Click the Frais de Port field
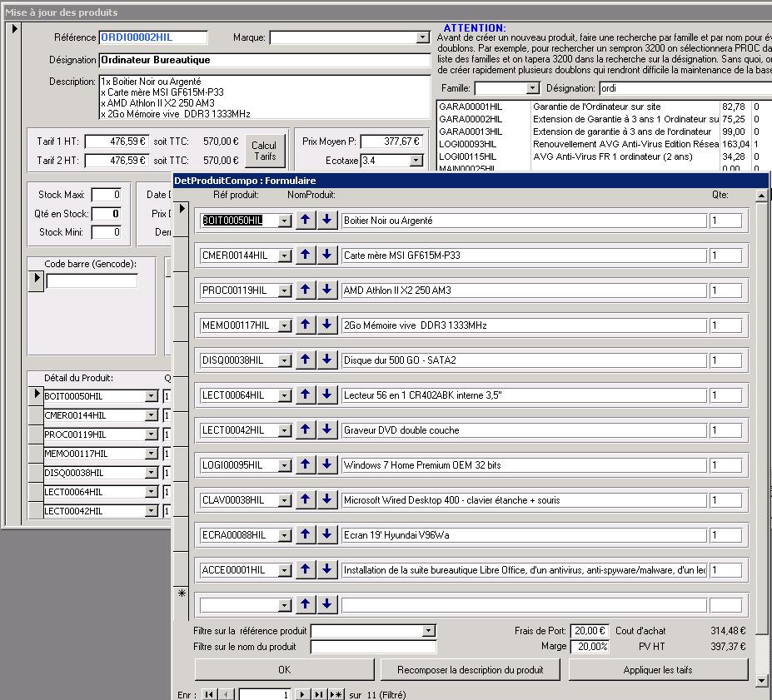772x700 pixels. [590, 631]
